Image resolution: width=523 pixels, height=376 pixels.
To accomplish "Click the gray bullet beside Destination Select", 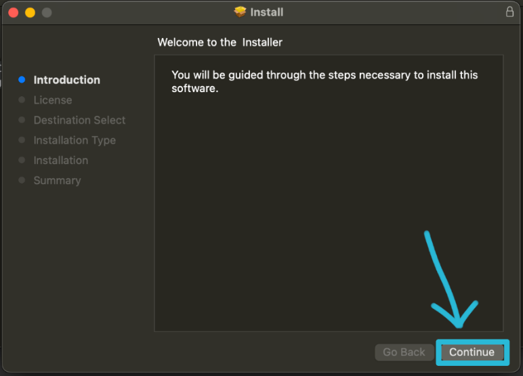I will (22, 120).
